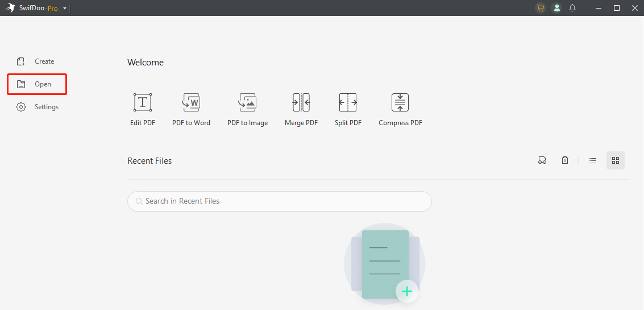Maximize the SwifDoo window
644x310 pixels.
tap(617, 8)
